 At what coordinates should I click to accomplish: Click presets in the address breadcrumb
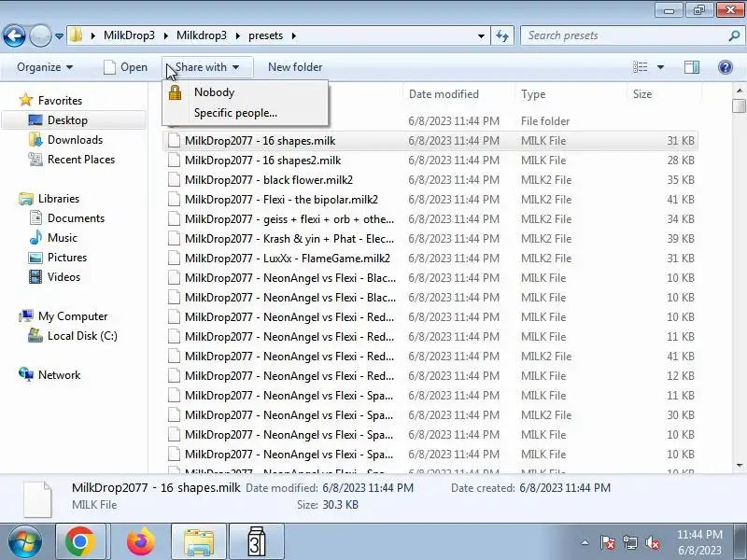(x=265, y=35)
